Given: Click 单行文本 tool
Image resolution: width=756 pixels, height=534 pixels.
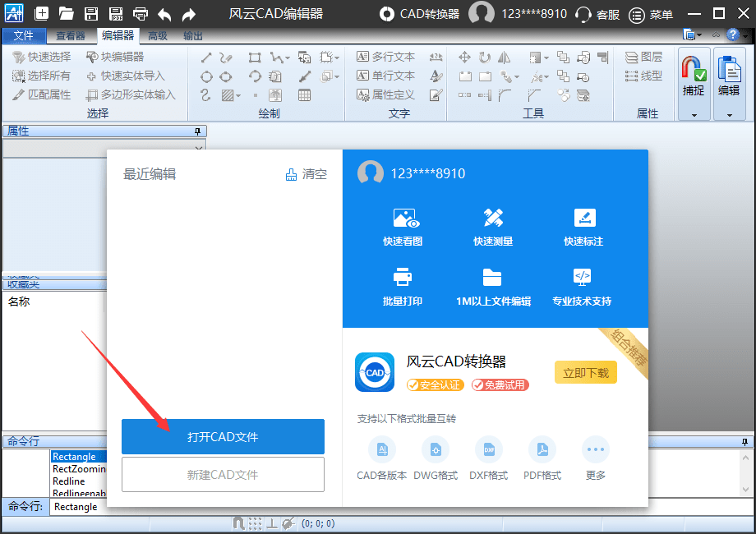Looking at the screenshot, I should pos(385,76).
